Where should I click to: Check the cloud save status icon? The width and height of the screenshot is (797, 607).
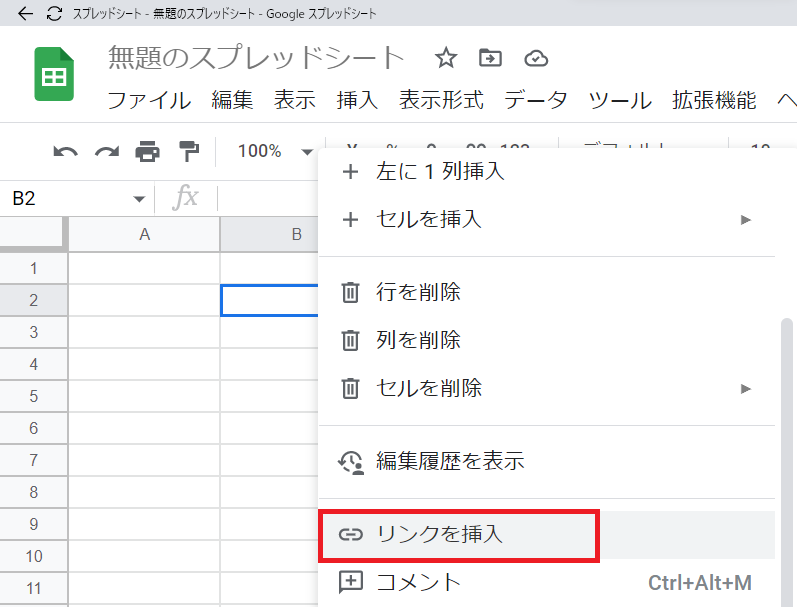536,58
